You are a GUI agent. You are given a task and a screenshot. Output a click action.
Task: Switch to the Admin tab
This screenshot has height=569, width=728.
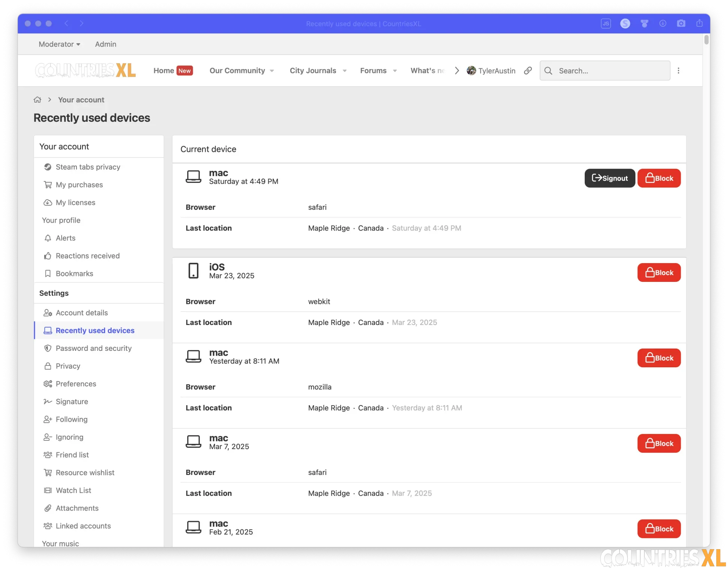[x=105, y=44]
